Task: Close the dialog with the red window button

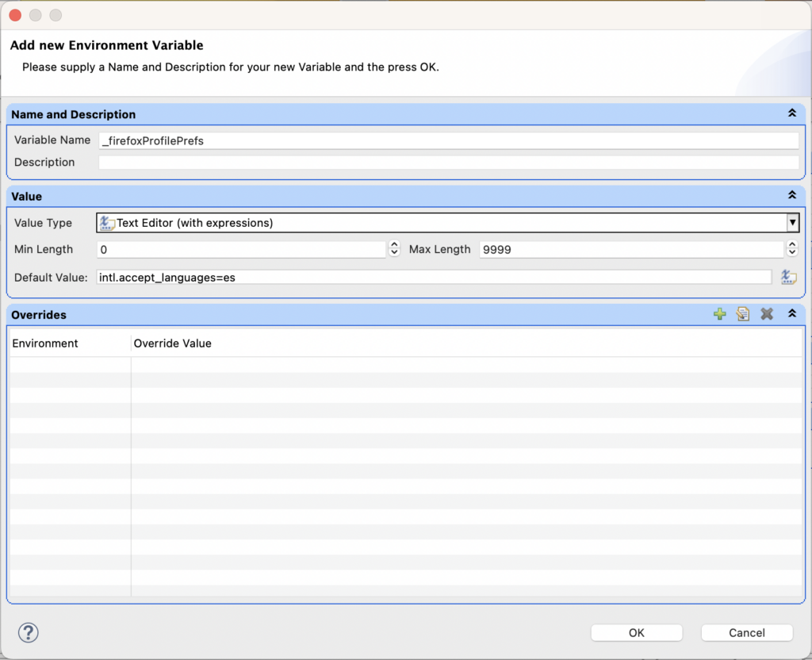Action: [15, 15]
